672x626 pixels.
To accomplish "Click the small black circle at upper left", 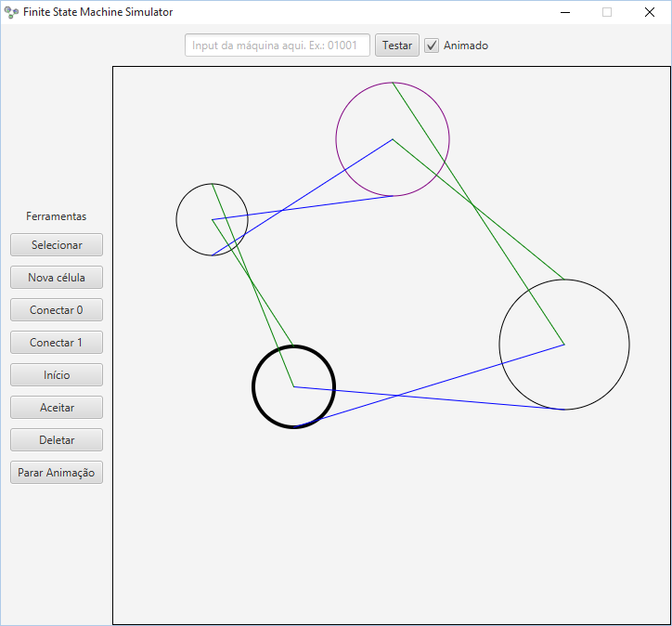I will pyautogui.click(x=195, y=206).
